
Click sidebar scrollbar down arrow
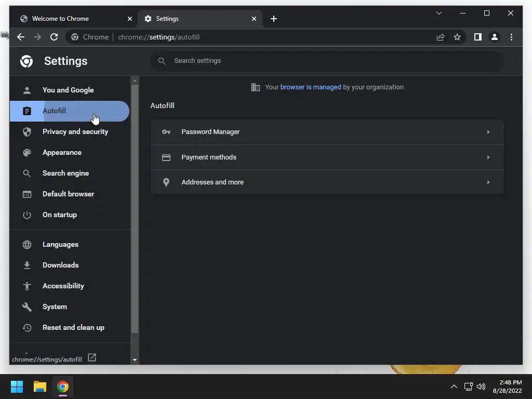click(135, 360)
